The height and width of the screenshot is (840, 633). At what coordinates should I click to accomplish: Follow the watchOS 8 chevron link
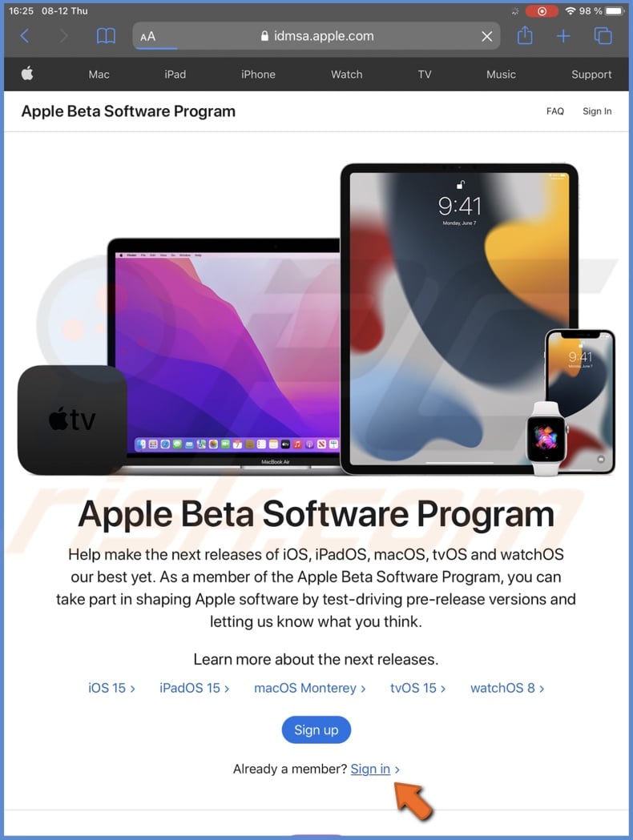(x=507, y=688)
